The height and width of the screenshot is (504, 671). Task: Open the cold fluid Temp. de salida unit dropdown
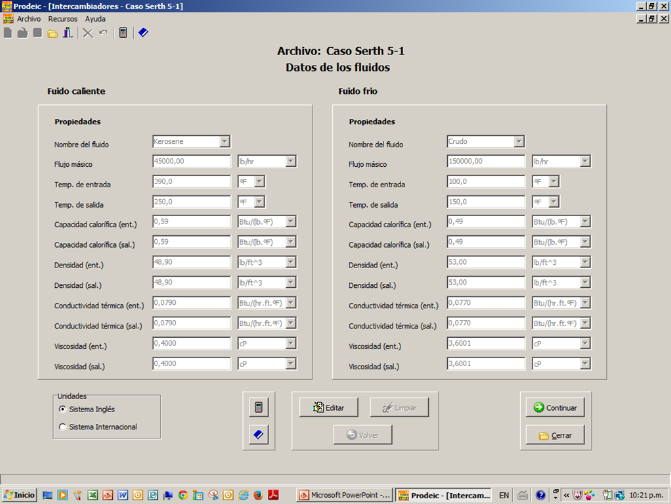point(554,202)
